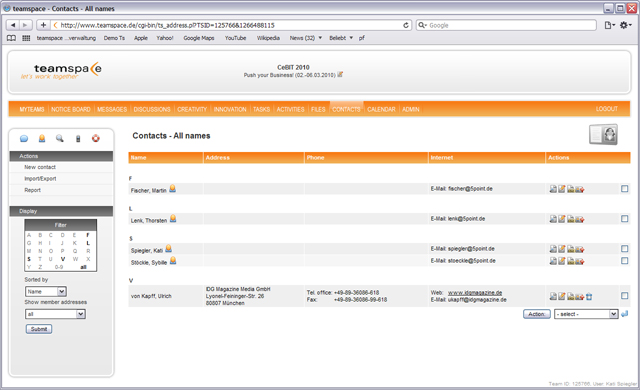Image resolution: width=640 pixels, height=390 pixels.
Task: Click member icon beside Spiegler, Kati name
Action: (x=169, y=248)
